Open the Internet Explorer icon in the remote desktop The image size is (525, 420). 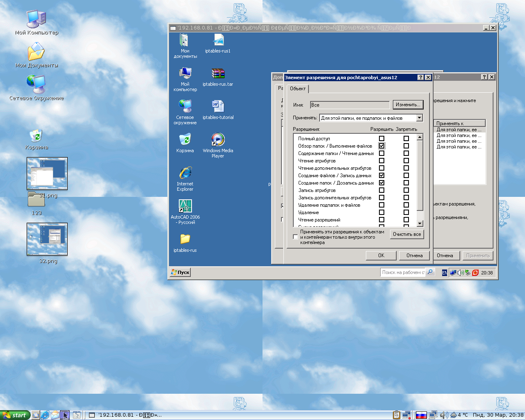click(x=185, y=173)
